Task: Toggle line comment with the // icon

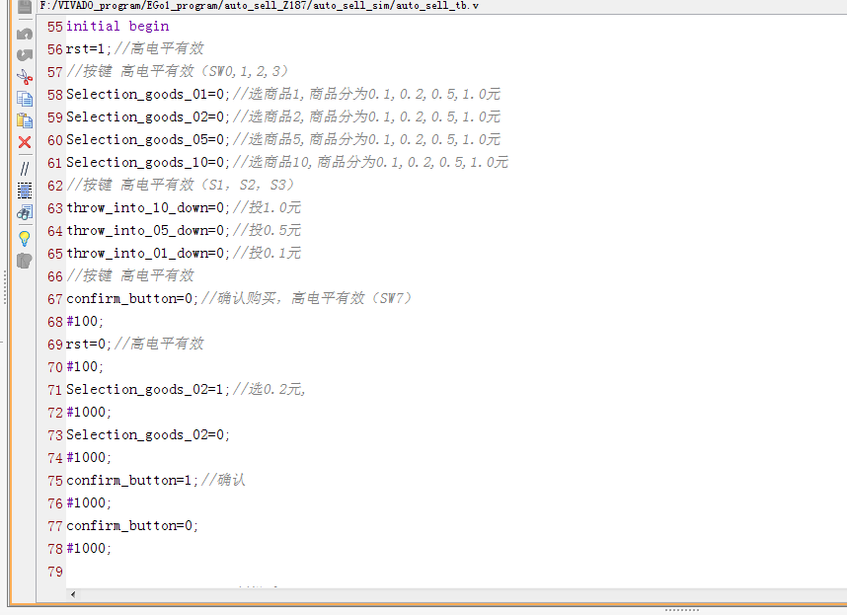Action: [x=24, y=168]
